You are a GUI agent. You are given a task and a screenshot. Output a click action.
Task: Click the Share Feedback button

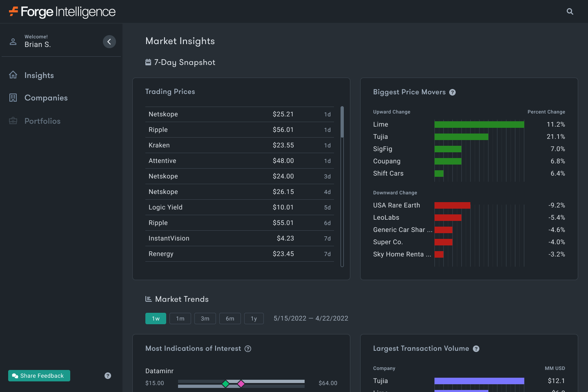click(x=39, y=375)
